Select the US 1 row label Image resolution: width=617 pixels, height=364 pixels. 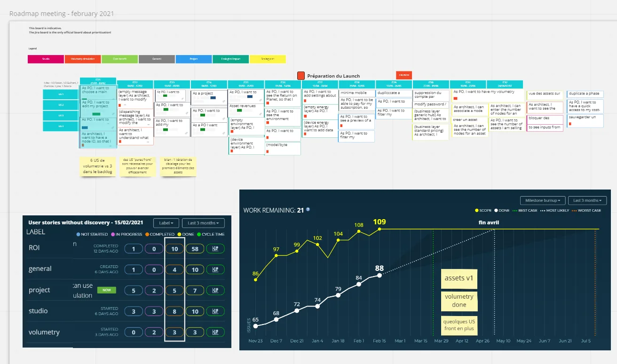(61, 95)
